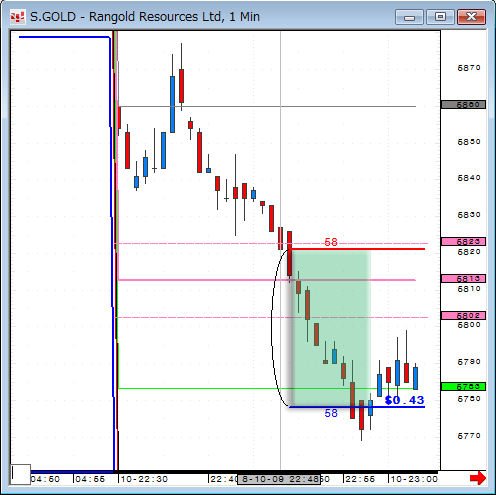
Task: Close the S.GOLD chart window
Action: pos(471,17)
